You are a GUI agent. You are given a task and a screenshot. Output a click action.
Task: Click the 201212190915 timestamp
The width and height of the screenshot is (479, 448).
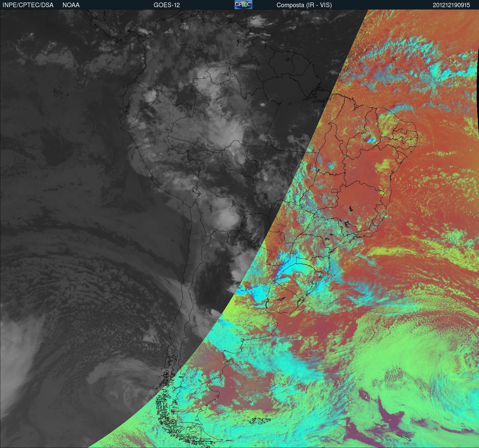[451, 5]
